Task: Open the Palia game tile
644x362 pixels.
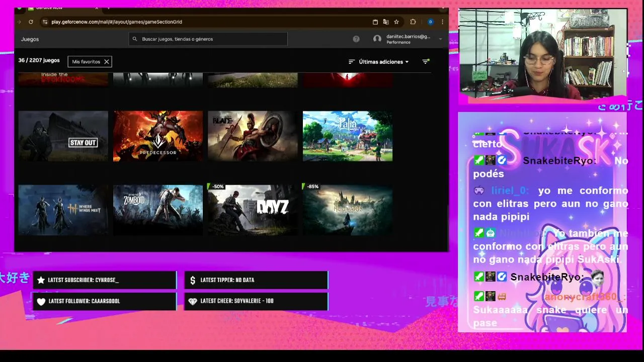Action: point(348,136)
